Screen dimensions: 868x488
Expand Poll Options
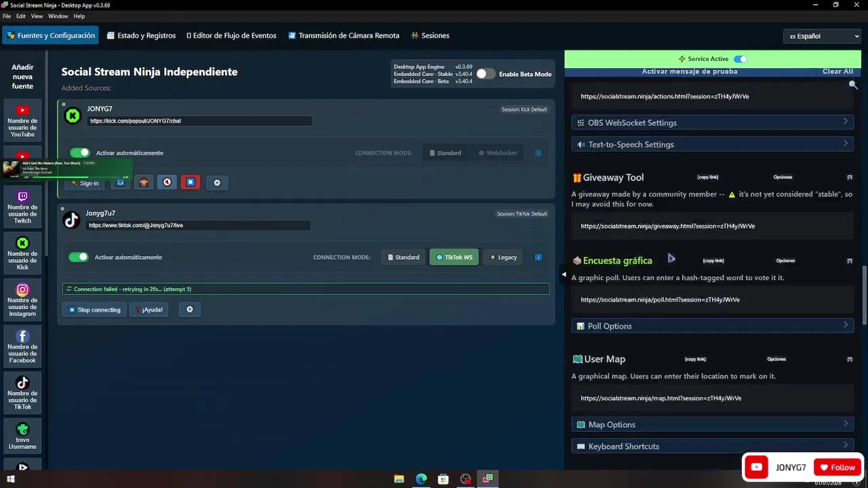(712, 326)
